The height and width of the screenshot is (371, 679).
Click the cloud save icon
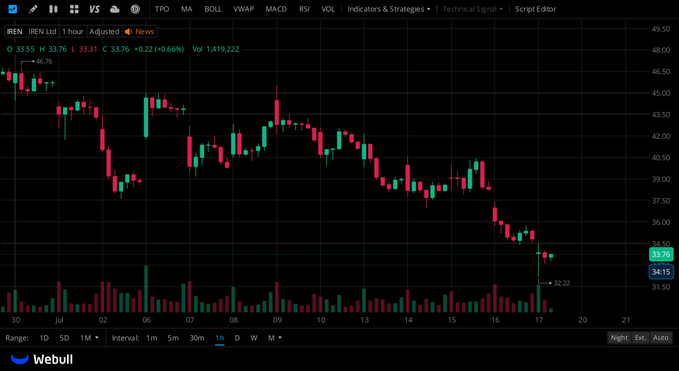click(x=115, y=9)
